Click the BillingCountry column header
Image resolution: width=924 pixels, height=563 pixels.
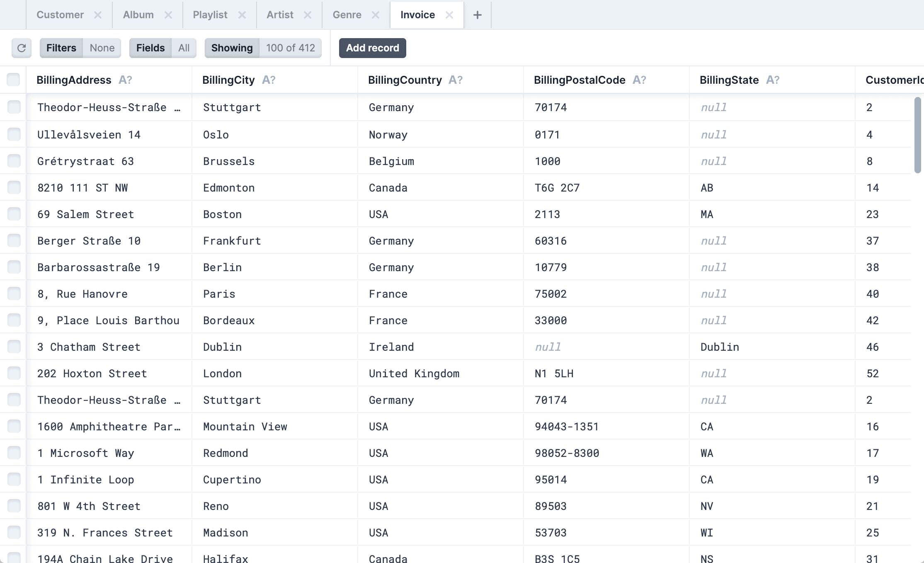click(405, 80)
